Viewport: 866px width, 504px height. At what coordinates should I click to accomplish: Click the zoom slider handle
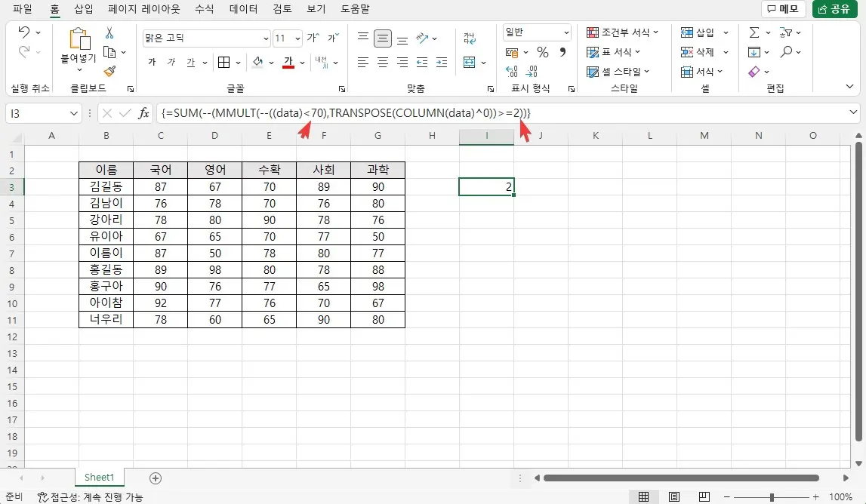point(772,497)
